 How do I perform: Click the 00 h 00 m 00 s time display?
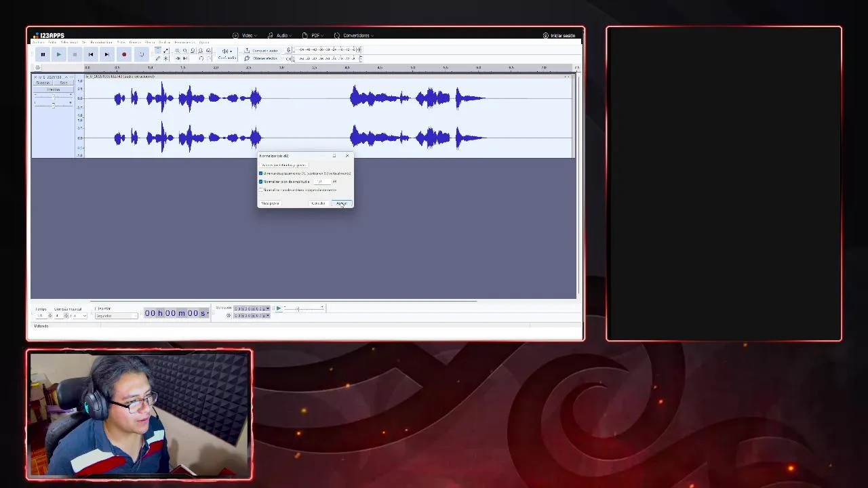coord(176,313)
